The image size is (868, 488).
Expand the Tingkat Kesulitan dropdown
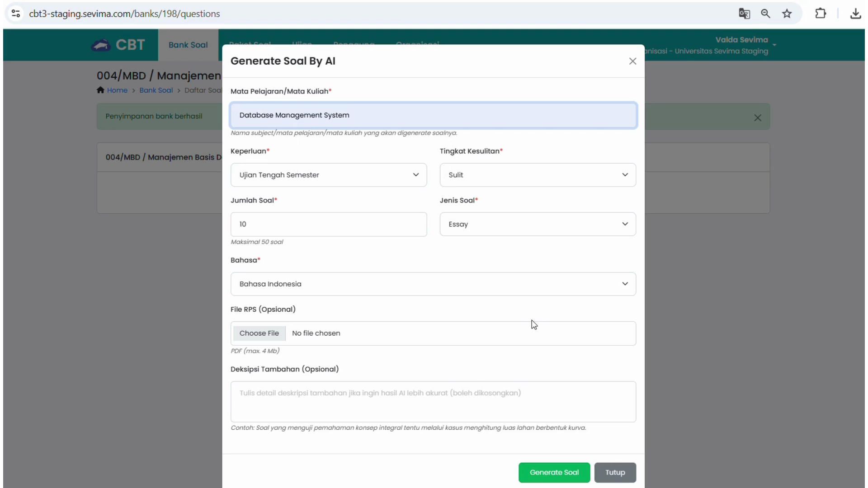pos(538,175)
